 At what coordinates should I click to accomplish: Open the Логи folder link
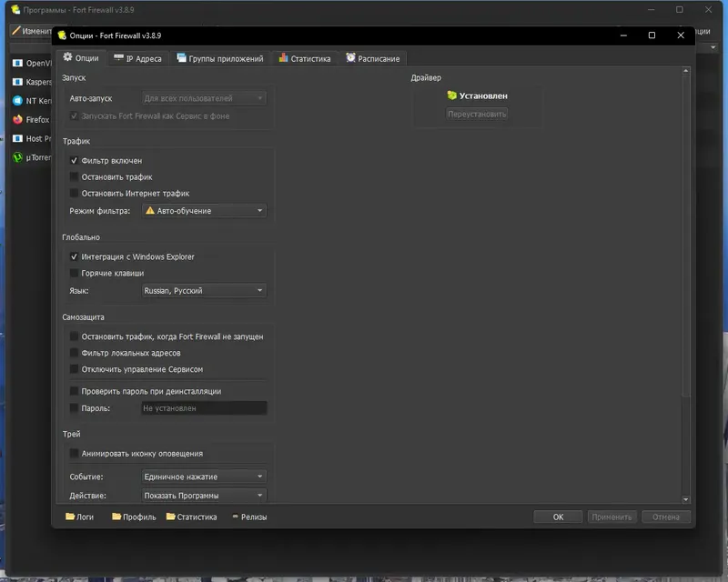(x=79, y=517)
